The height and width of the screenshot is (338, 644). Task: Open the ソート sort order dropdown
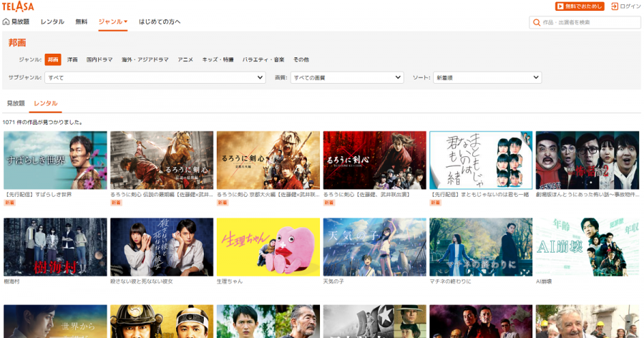coord(487,77)
